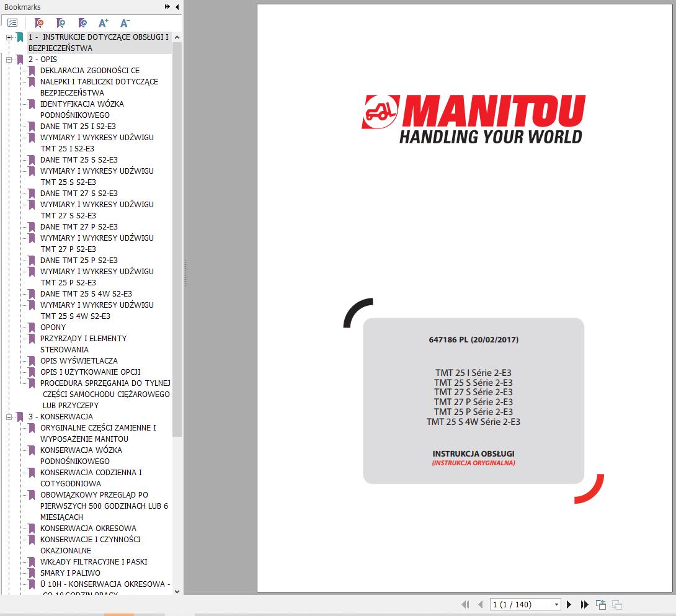Open OPIS WYŚWIETLACZA bookmark
The width and height of the screenshot is (676, 616).
click(x=79, y=361)
